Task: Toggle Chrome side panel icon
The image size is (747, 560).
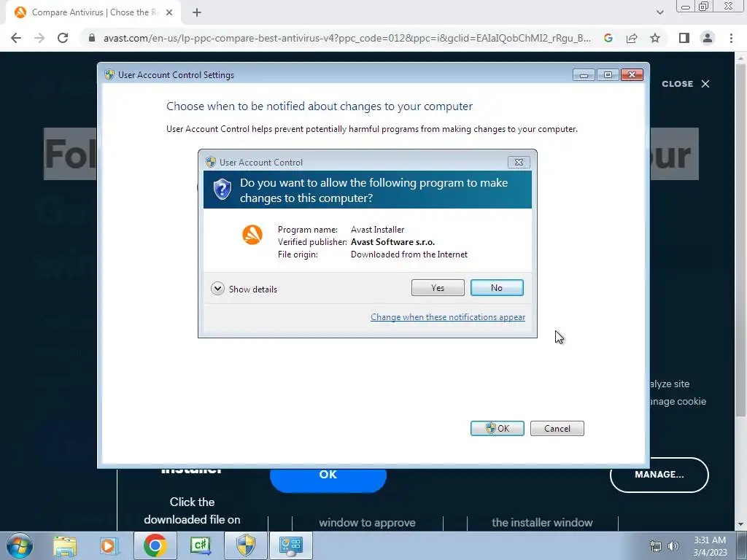Action: pos(684,38)
